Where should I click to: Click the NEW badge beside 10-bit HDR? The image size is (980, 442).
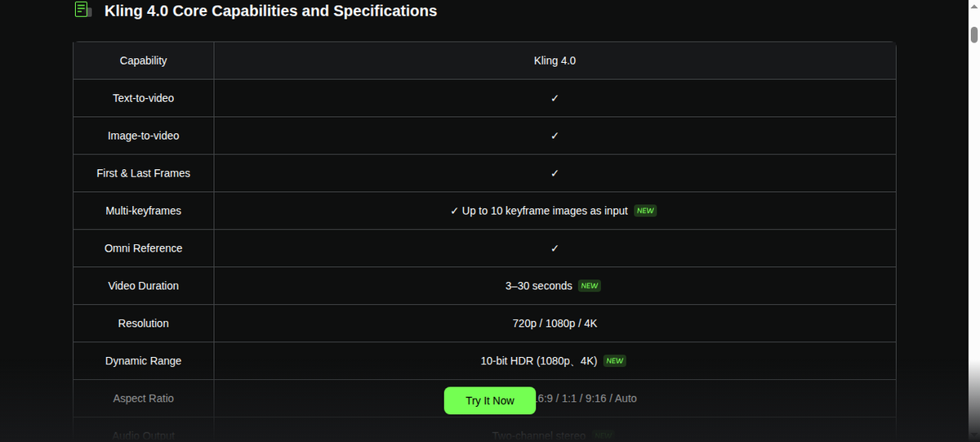point(615,361)
